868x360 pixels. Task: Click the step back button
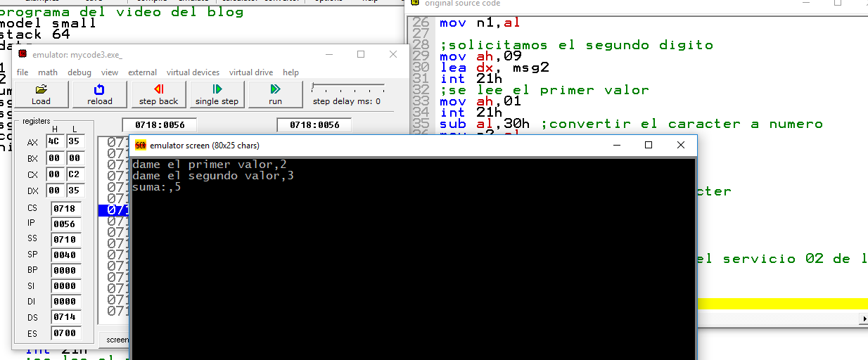point(158,95)
